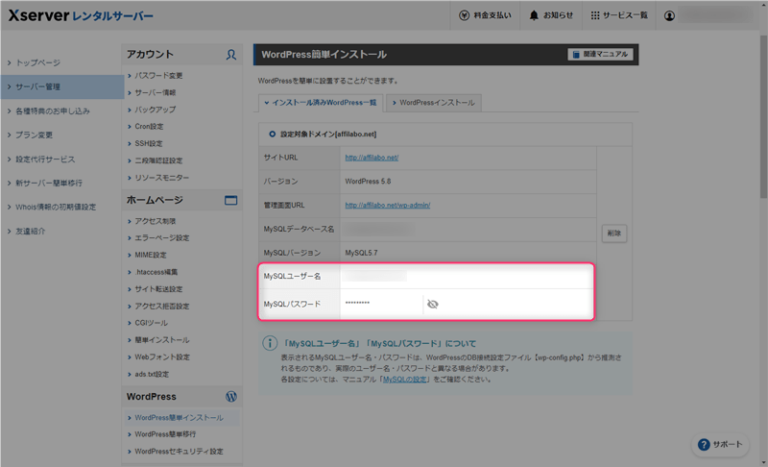The width and height of the screenshot is (768, 467).
Task: Expand プラン変更 in left navigation
Action: click(38, 135)
